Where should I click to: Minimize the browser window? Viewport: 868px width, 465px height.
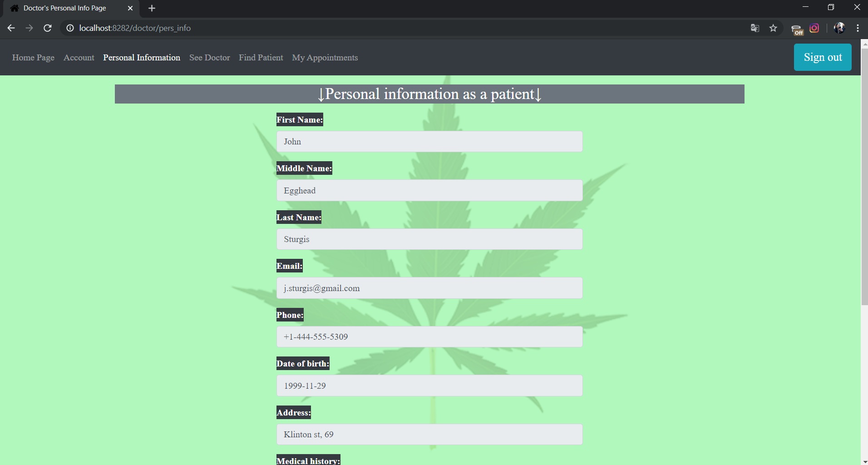pyautogui.click(x=806, y=7)
